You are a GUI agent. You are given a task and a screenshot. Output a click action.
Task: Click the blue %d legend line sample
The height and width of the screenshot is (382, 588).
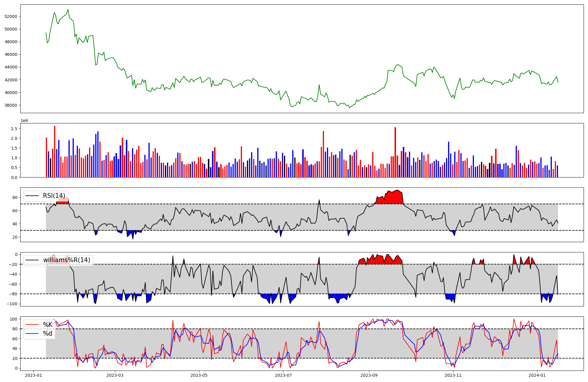pyautogui.click(x=32, y=334)
